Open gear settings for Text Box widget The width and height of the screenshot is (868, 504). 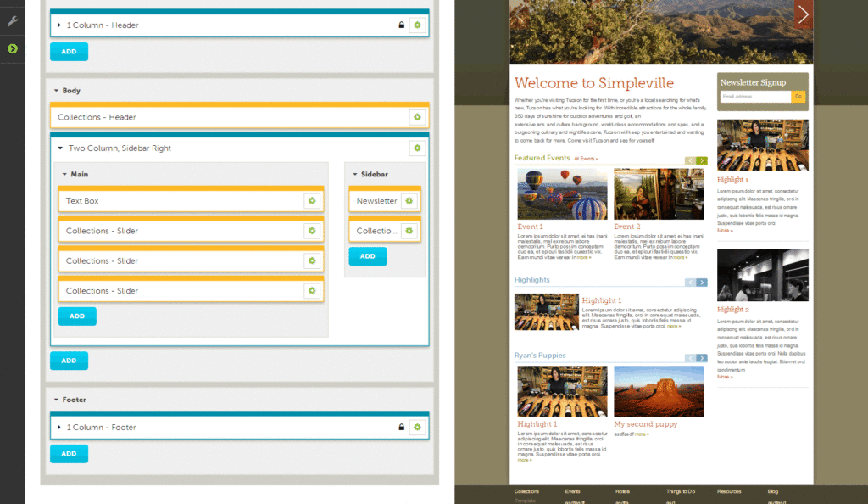[x=312, y=201]
